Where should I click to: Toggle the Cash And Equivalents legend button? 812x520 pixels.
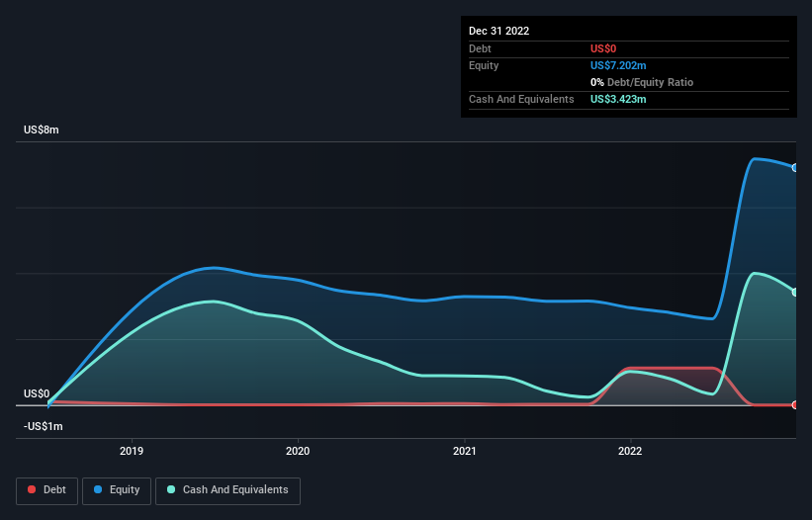click(227, 490)
